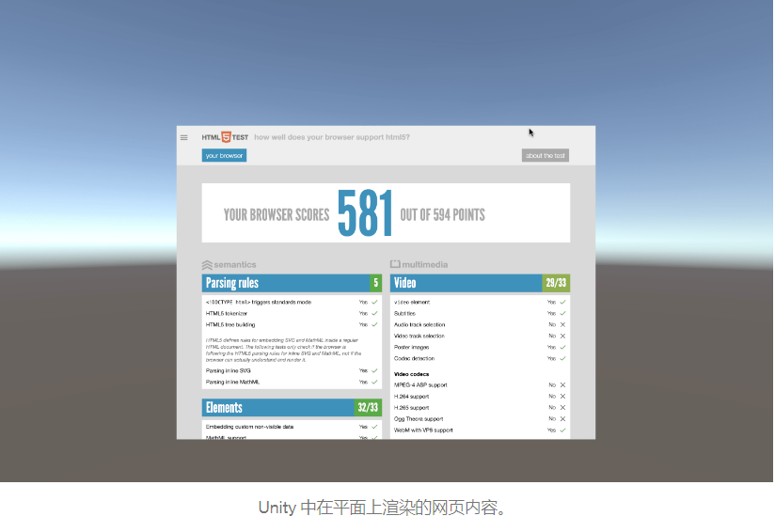Image resolution: width=775 pixels, height=532 pixels.
Task: Click the 'Video track selection' row
Action: pyautogui.click(x=480, y=336)
